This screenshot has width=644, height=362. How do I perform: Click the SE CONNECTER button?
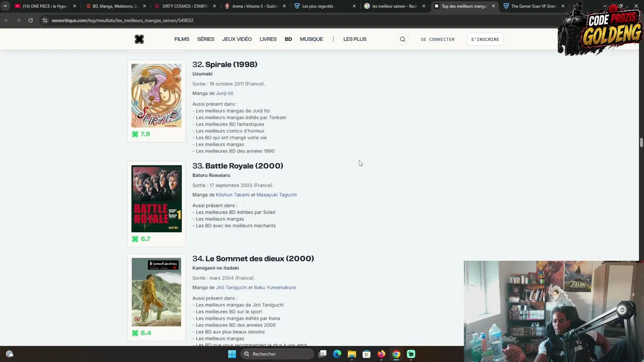[x=438, y=39]
